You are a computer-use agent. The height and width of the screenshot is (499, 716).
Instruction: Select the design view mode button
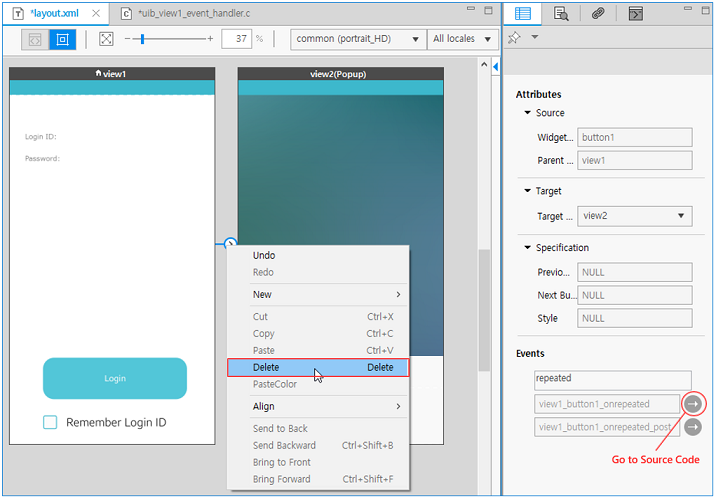click(62, 40)
